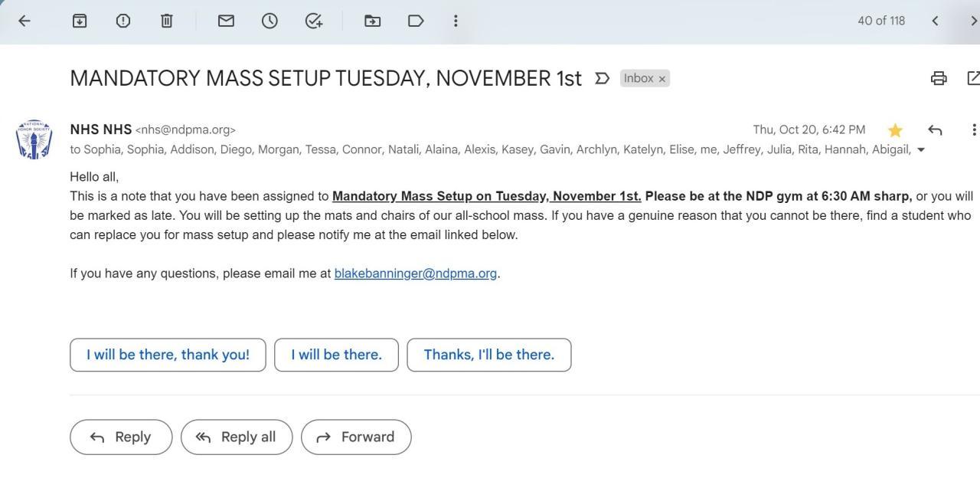Report this email as spam
The width and height of the screenshot is (980, 501).
(x=123, y=21)
